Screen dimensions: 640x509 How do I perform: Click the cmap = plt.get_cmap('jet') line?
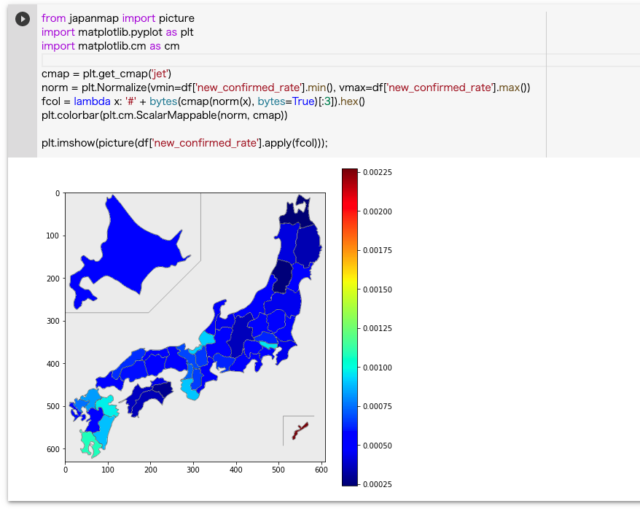point(107,74)
